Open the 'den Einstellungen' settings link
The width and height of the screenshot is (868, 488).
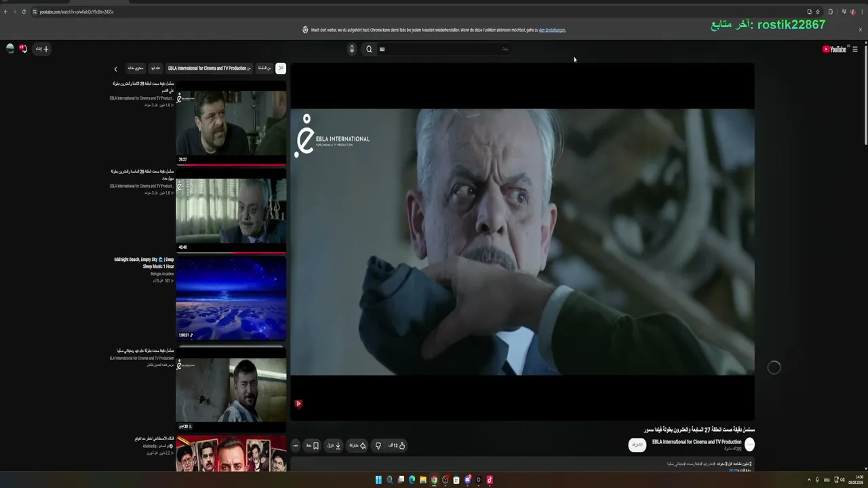click(552, 30)
